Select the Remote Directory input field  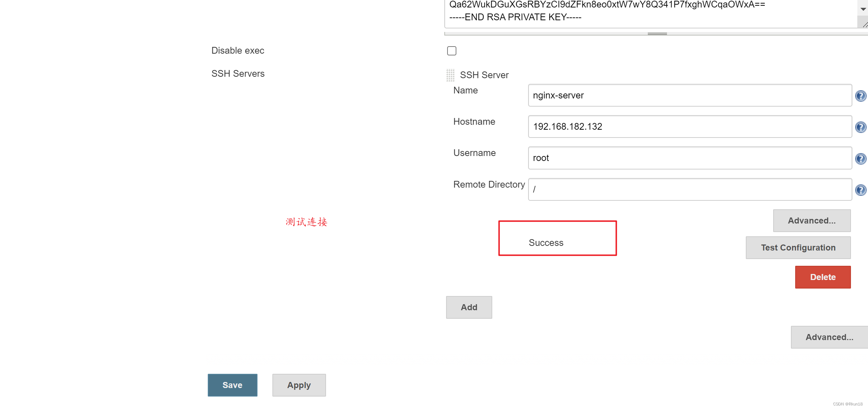coord(689,188)
